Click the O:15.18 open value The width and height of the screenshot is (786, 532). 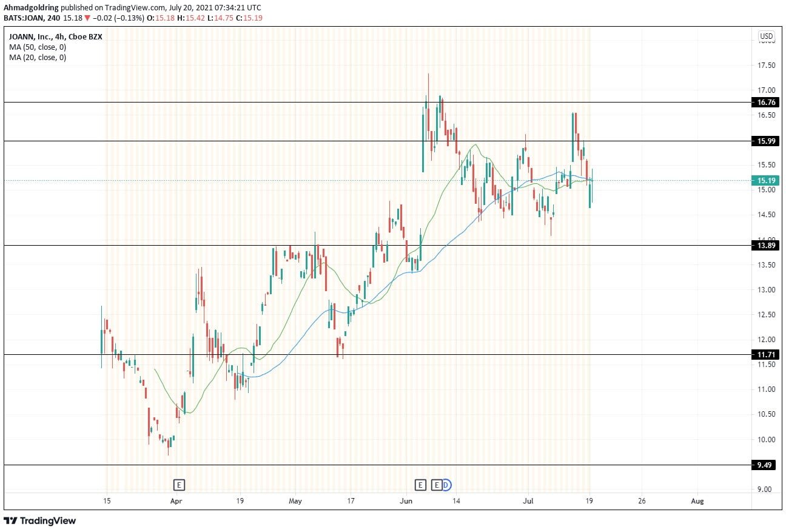[x=161, y=18]
